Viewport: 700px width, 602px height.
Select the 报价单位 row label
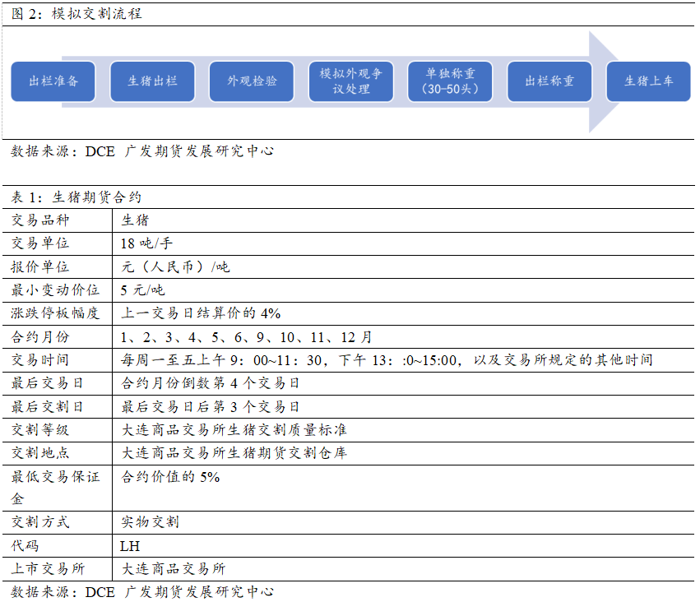[x=40, y=266]
